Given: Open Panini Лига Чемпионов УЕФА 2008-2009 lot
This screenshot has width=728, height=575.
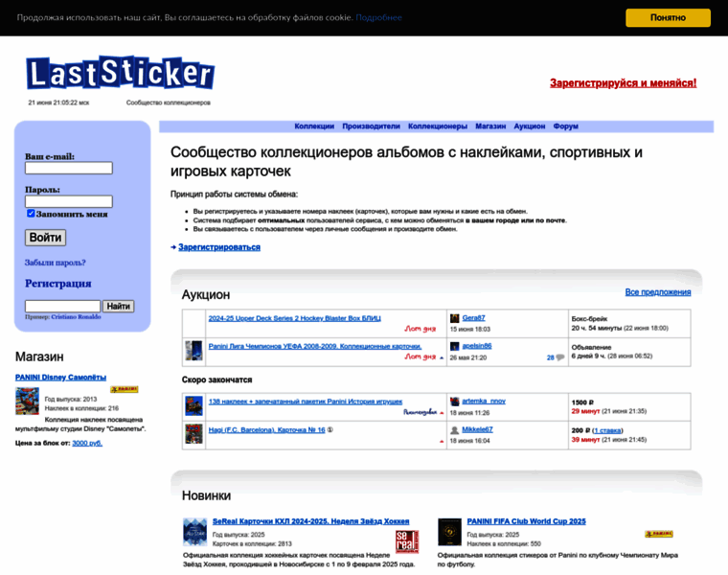Looking at the screenshot, I should point(315,346).
